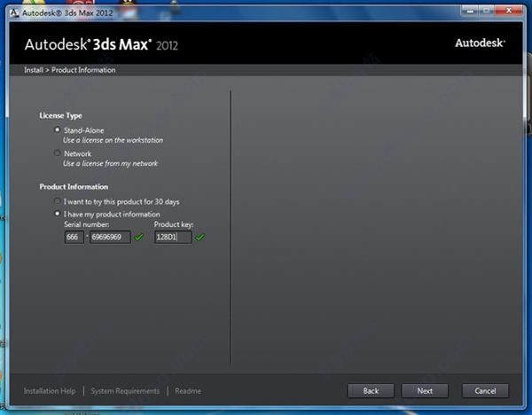
Task: Click the green check mark beside serial number
Action: click(x=139, y=237)
